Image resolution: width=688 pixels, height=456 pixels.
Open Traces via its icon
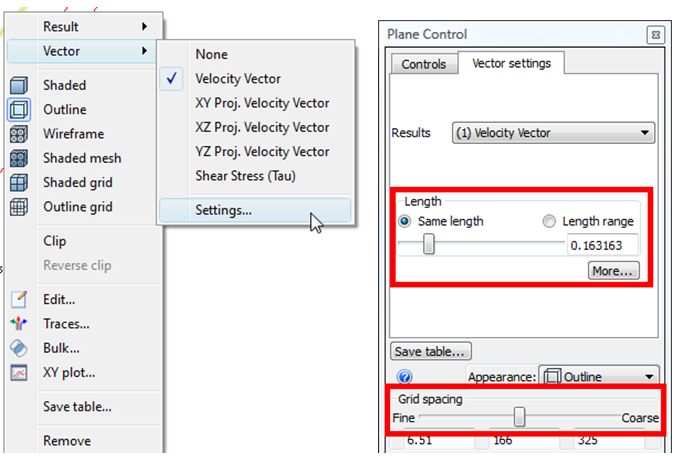(x=18, y=324)
